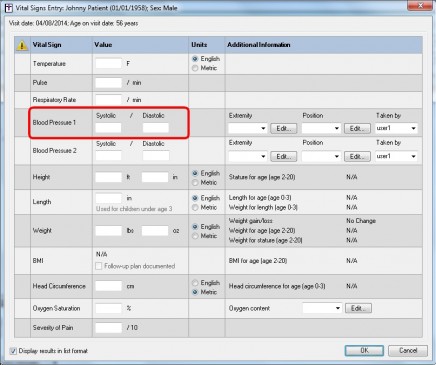
Task: Open Blood Pressure 2 Taken by dropdown
Action: pyautogui.click(x=396, y=156)
